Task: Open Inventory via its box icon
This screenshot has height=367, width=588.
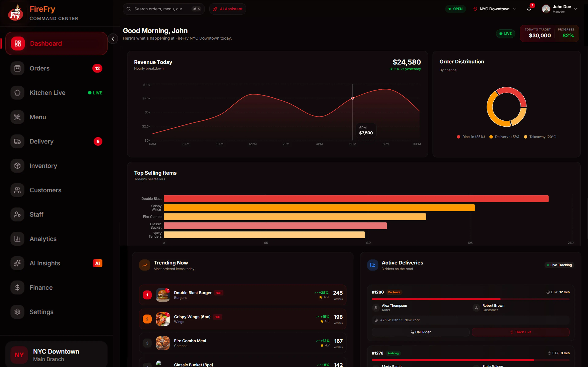Action: point(17,166)
